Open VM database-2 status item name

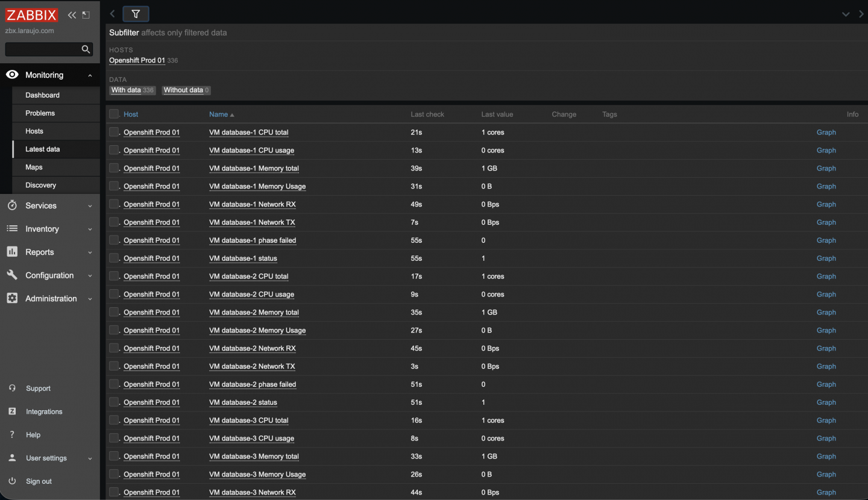(x=243, y=402)
